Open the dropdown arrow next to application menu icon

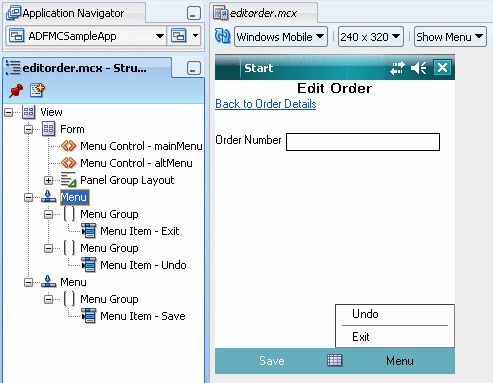[196, 36]
